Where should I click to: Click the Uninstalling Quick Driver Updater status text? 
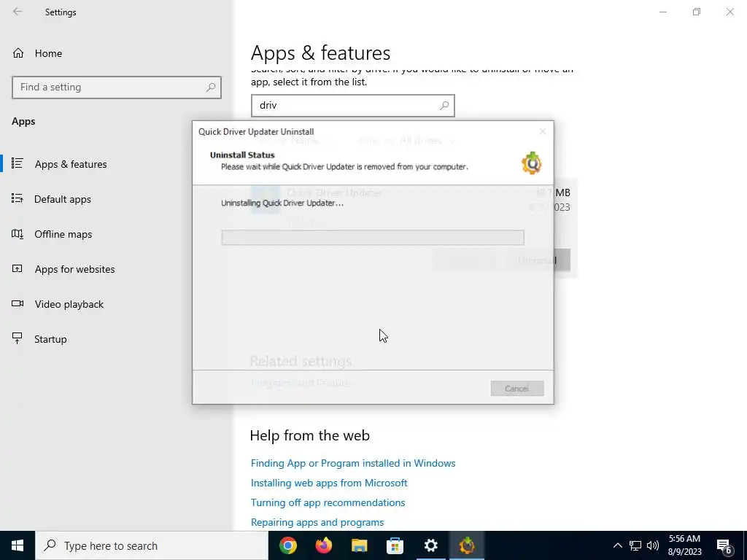point(282,203)
